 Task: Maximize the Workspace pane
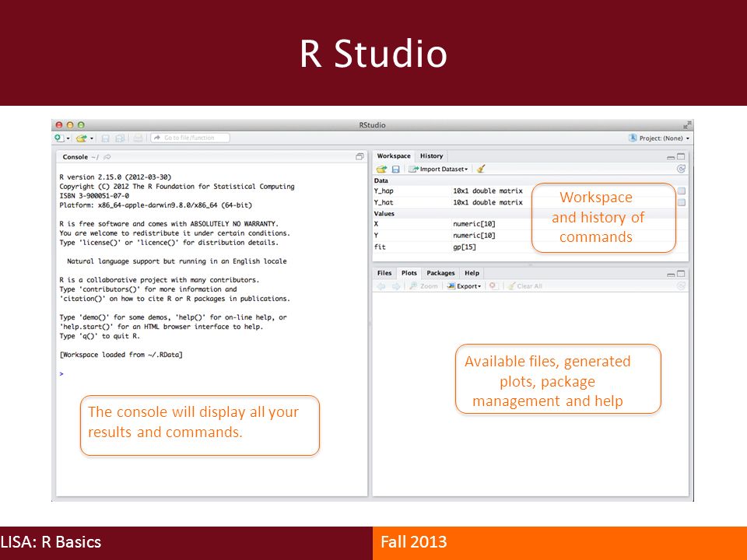tap(682, 156)
